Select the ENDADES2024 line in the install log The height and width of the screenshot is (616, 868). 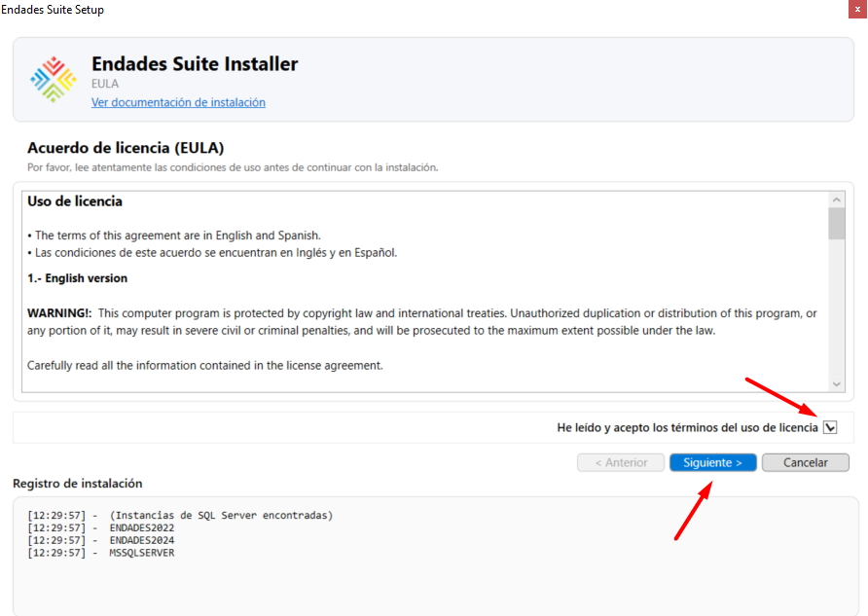pos(141,540)
